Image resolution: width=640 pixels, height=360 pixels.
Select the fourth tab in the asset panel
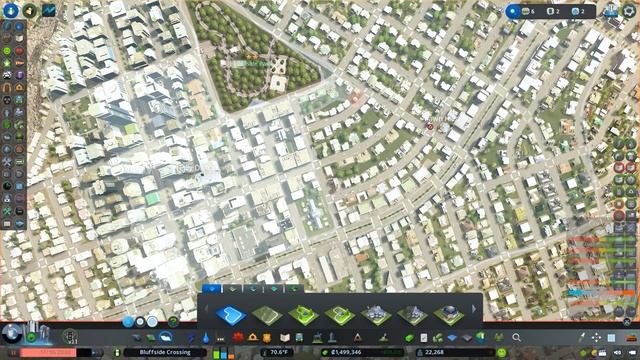click(274, 289)
